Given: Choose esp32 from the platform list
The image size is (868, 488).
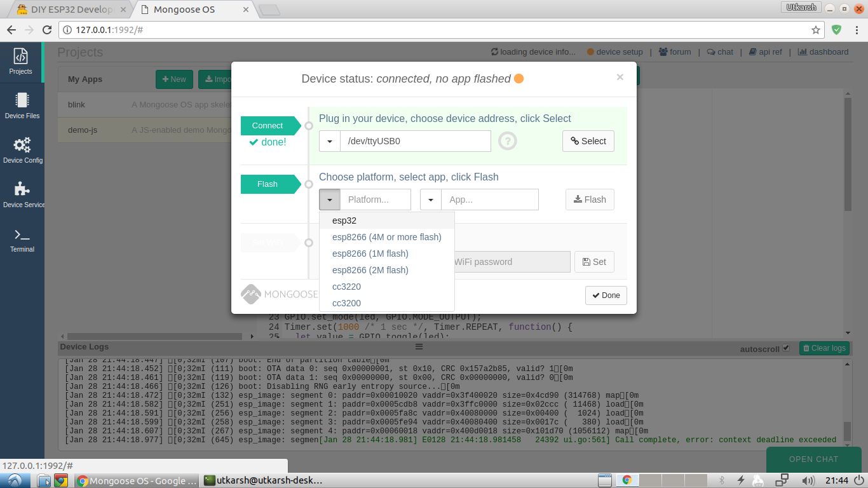Looking at the screenshot, I should [344, 220].
